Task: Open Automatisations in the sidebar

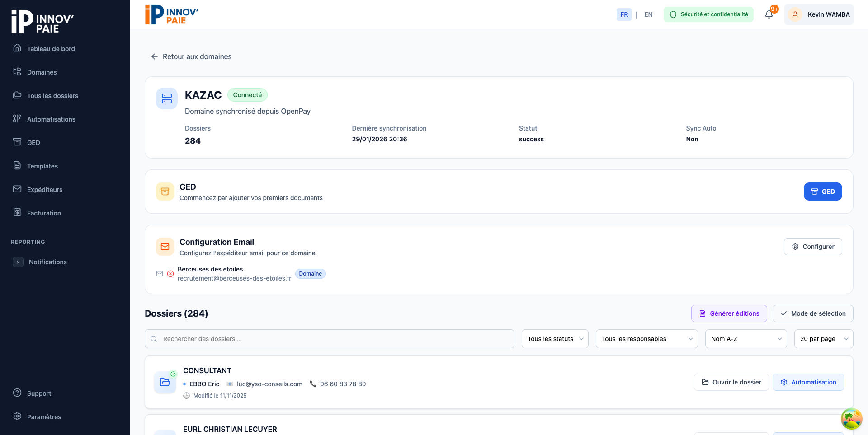Action: [x=51, y=119]
